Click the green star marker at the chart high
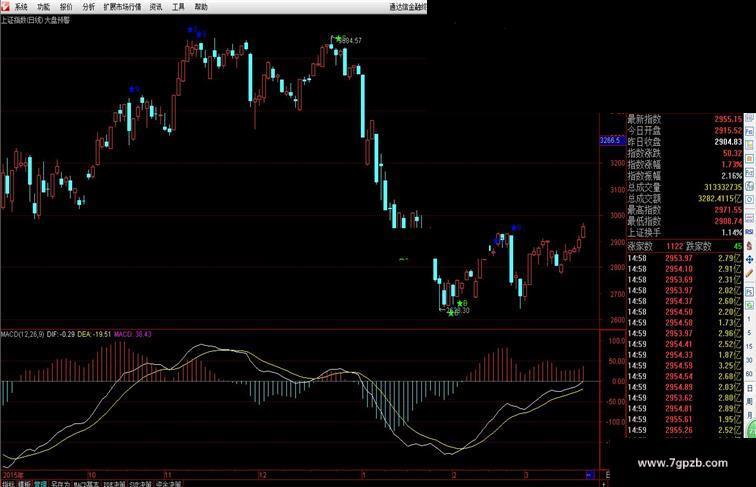The height and width of the screenshot is (487, 756). point(338,39)
